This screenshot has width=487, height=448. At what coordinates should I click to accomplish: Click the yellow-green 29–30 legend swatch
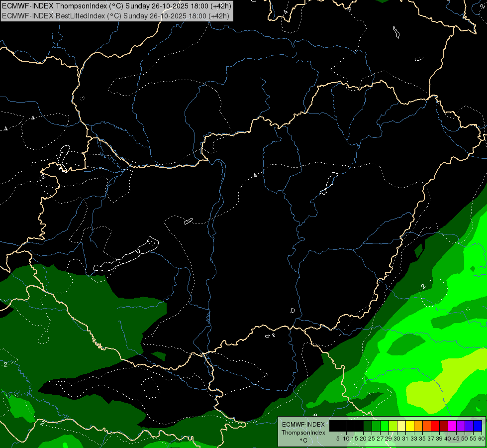click(x=393, y=426)
